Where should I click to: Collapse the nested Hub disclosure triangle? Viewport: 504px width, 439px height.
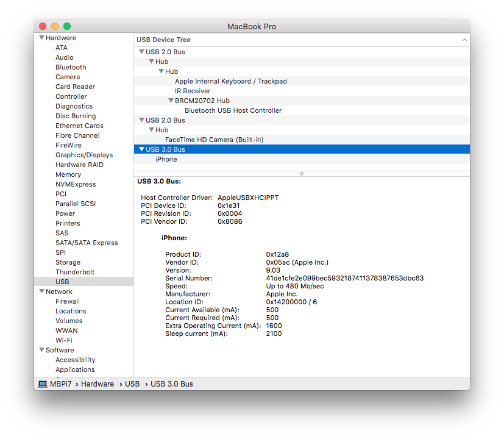coord(161,71)
